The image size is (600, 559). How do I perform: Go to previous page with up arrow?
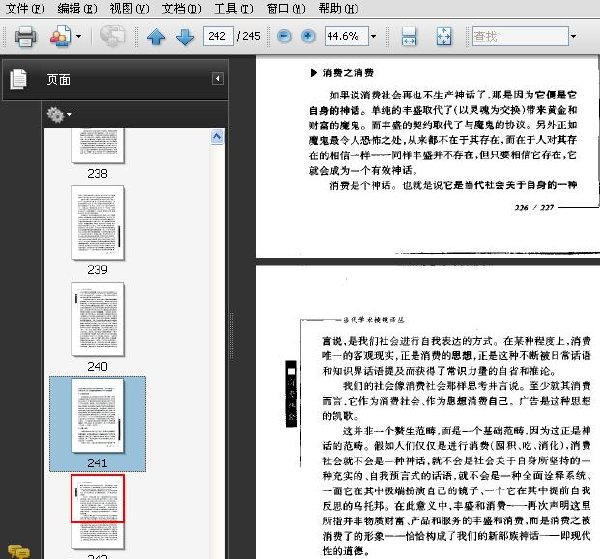coord(156,37)
